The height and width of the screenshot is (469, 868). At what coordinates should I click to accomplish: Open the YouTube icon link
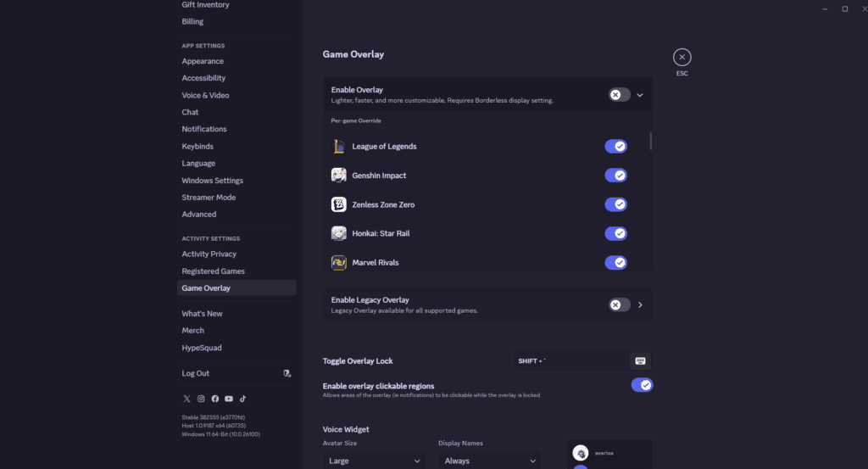(x=229, y=399)
